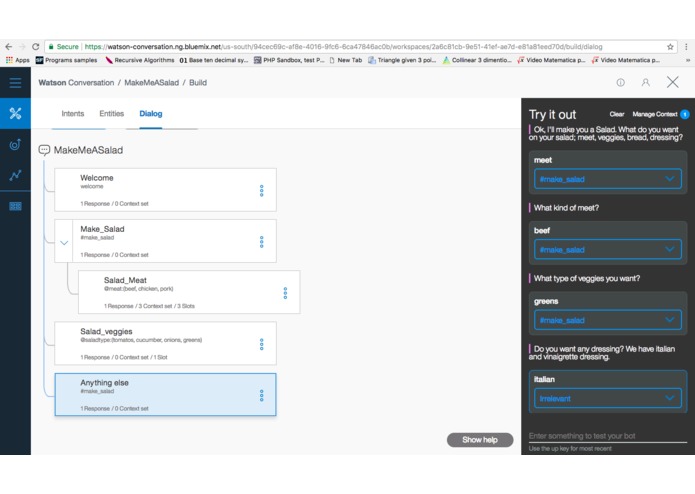Bookmark this page with star icon
The image size is (695, 494).
[x=670, y=47]
